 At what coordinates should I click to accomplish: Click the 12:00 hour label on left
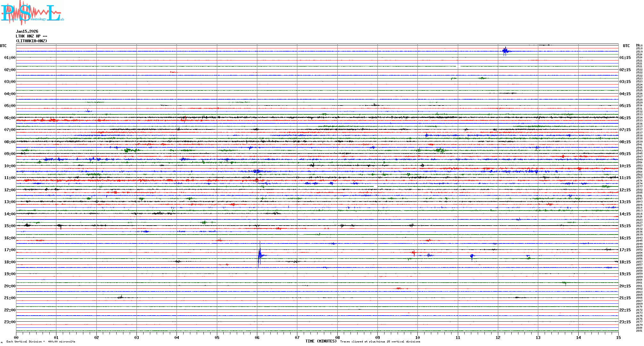pos(10,190)
